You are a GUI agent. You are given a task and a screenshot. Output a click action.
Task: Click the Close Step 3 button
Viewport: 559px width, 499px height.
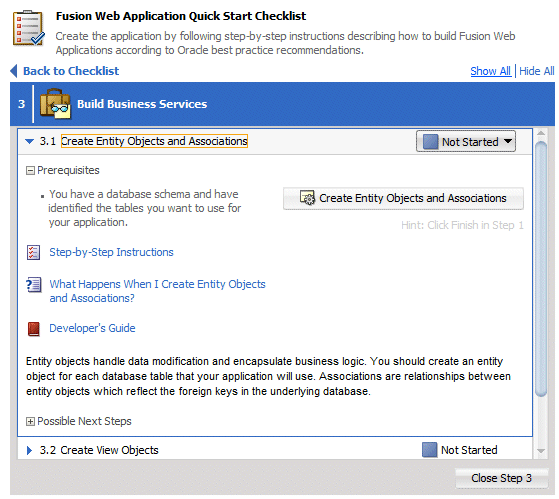[x=501, y=478]
